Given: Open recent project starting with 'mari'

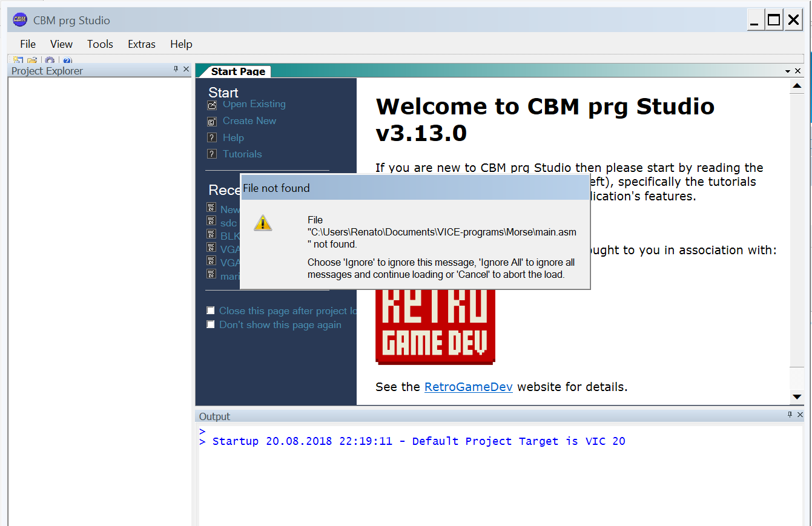Looking at the screenshot, I should click(230, 276).
